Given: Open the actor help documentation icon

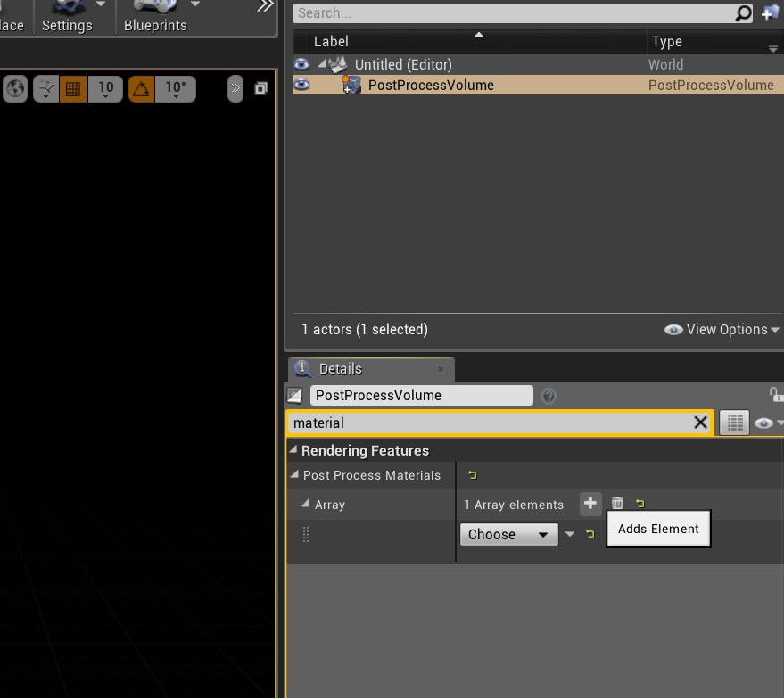Looking at the screenshot, I should [549, 396].
